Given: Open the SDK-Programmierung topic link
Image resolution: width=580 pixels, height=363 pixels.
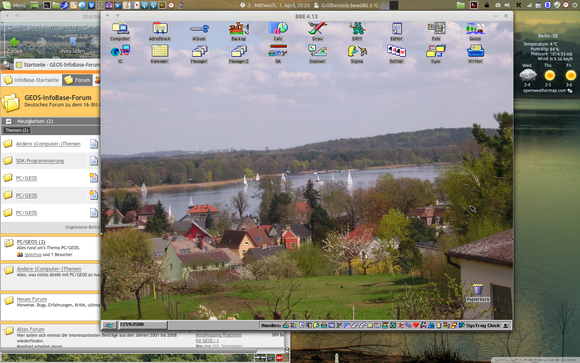Looking at the screenshot, I should click(40, 161).
